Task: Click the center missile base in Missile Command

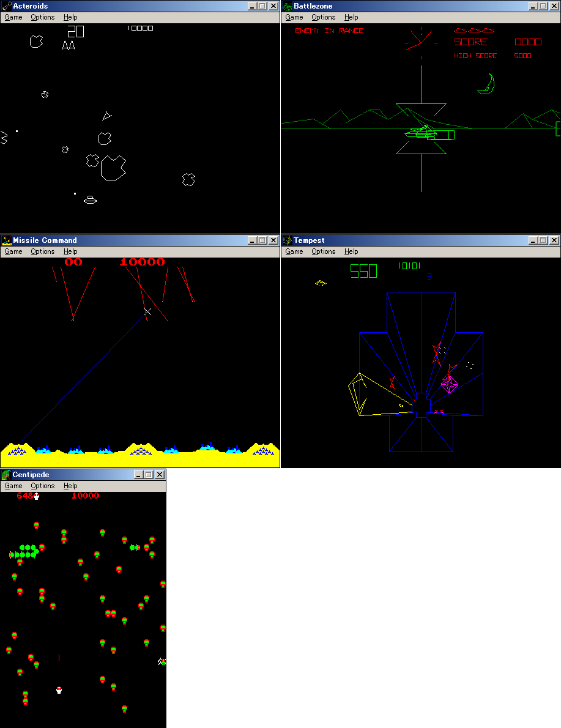Action: [x=141, y=450]
